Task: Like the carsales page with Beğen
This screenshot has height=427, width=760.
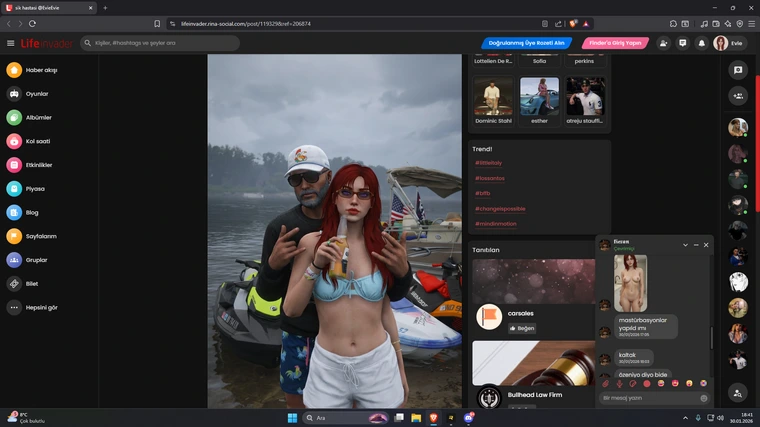Action: tap(522, 328)
